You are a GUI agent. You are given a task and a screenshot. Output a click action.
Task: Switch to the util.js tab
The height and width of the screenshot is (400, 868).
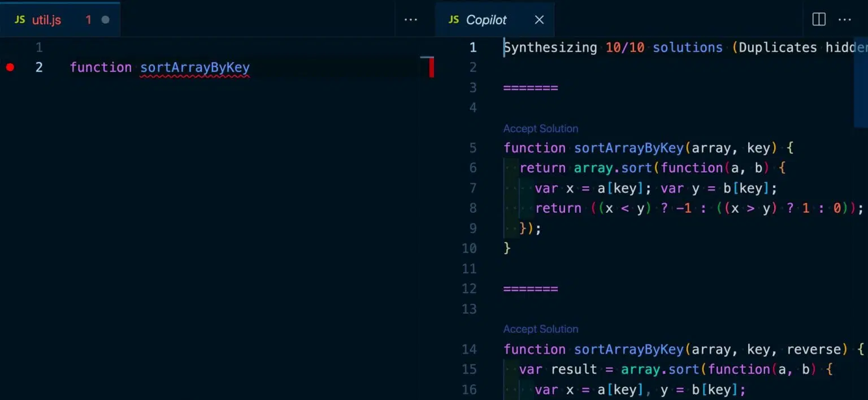point(60,20)
